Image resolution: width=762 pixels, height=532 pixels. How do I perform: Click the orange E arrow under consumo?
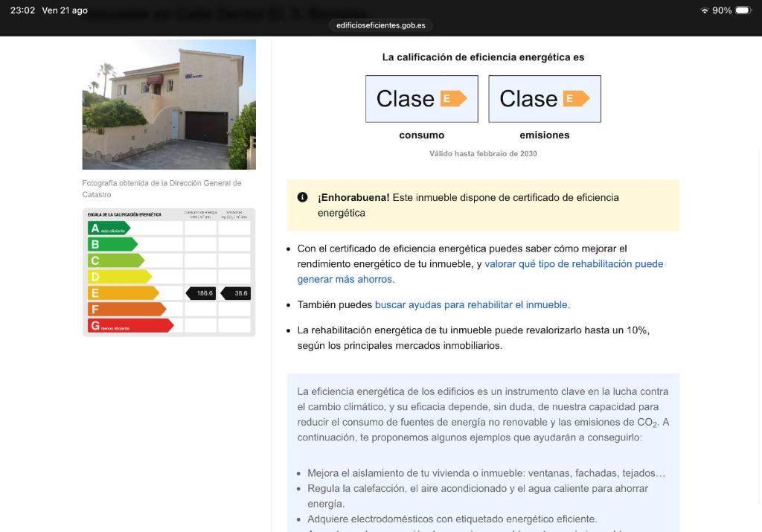(453, 99)
